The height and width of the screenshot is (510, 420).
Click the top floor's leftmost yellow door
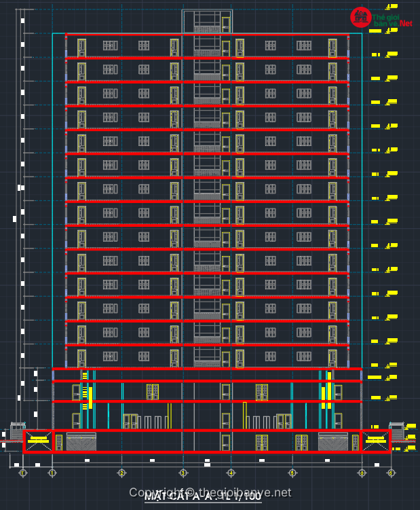point(81,48)
